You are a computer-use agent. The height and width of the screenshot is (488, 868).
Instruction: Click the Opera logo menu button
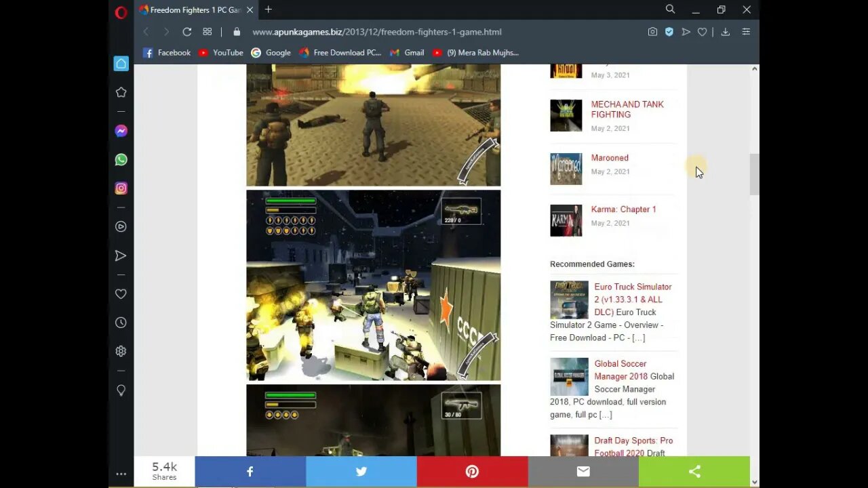[121, 12]
